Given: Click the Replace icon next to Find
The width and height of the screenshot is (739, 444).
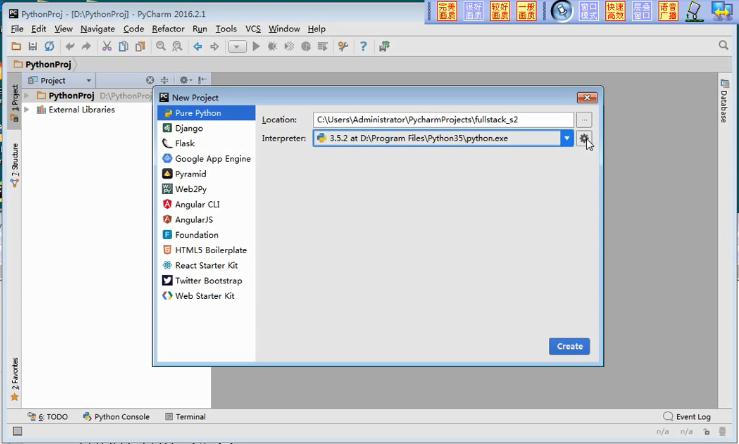Looking at the screenshot, I should click(177, 46).
